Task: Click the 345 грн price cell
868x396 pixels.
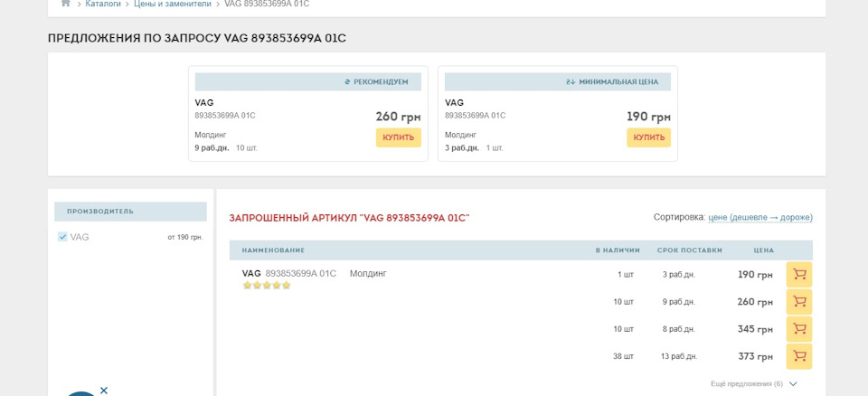Action: (x=756, y=329)
